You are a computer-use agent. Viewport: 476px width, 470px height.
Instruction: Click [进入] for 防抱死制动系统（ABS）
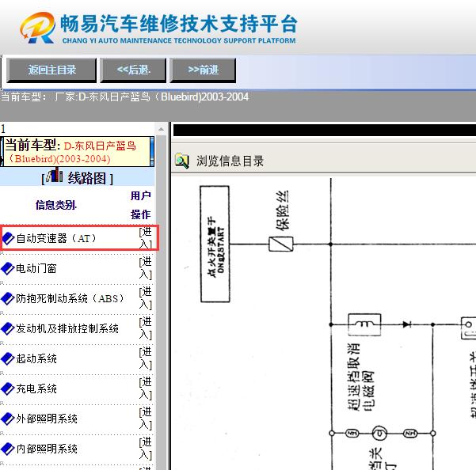click(146, 298)
